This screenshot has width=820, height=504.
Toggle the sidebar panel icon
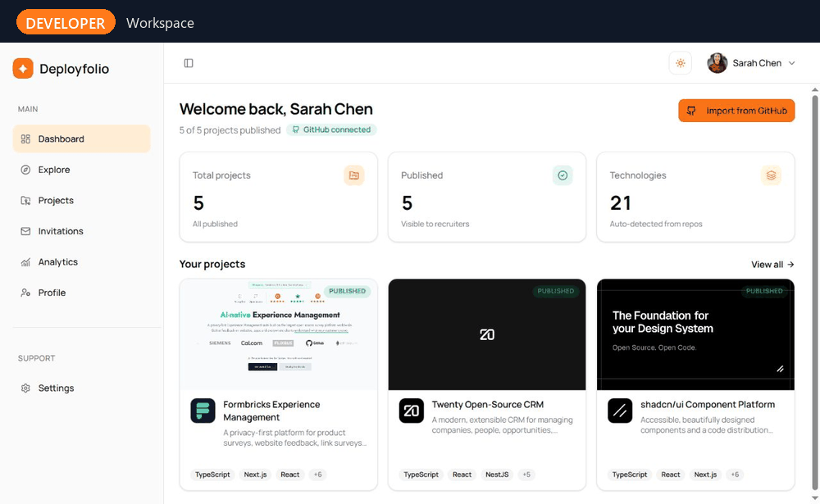click(189, 63)
